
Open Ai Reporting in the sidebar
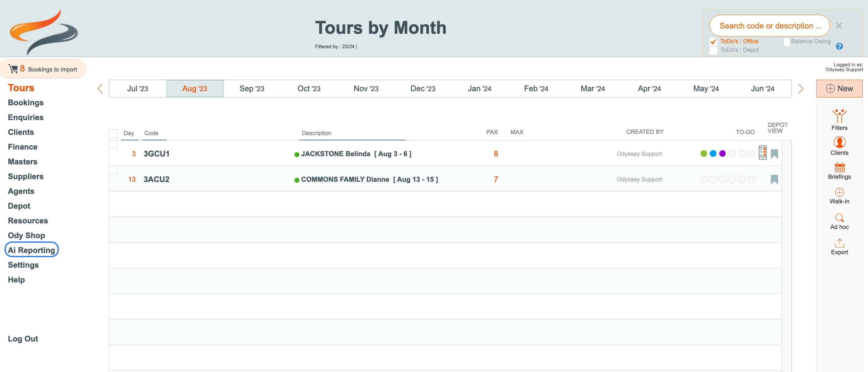click(31, 250)
